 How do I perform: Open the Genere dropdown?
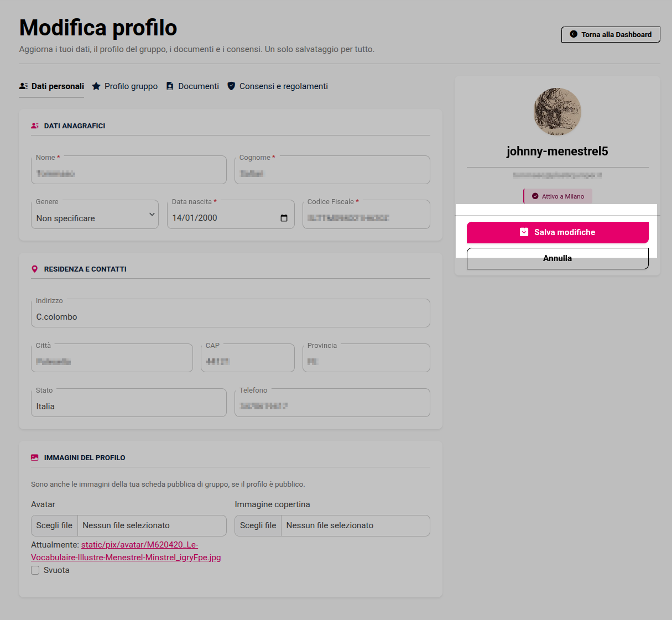click(95, 215)
